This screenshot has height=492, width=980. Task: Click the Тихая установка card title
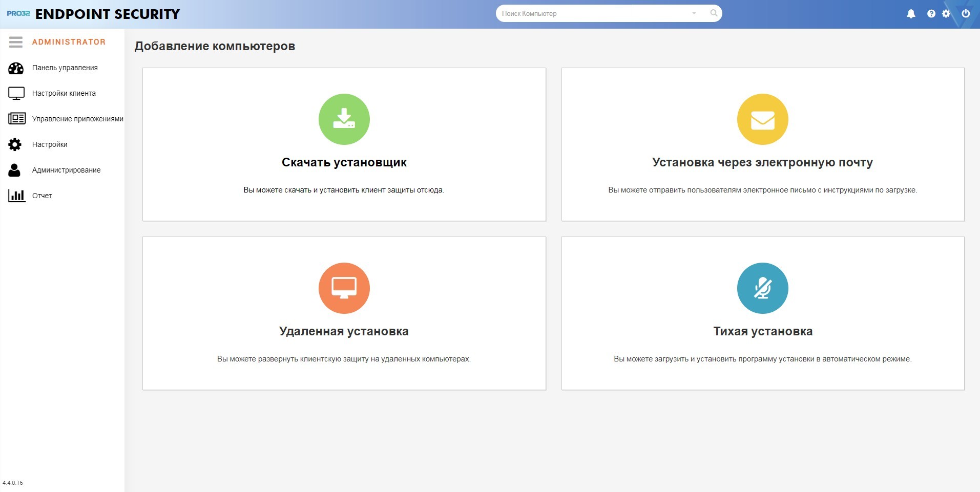[763, 331]
